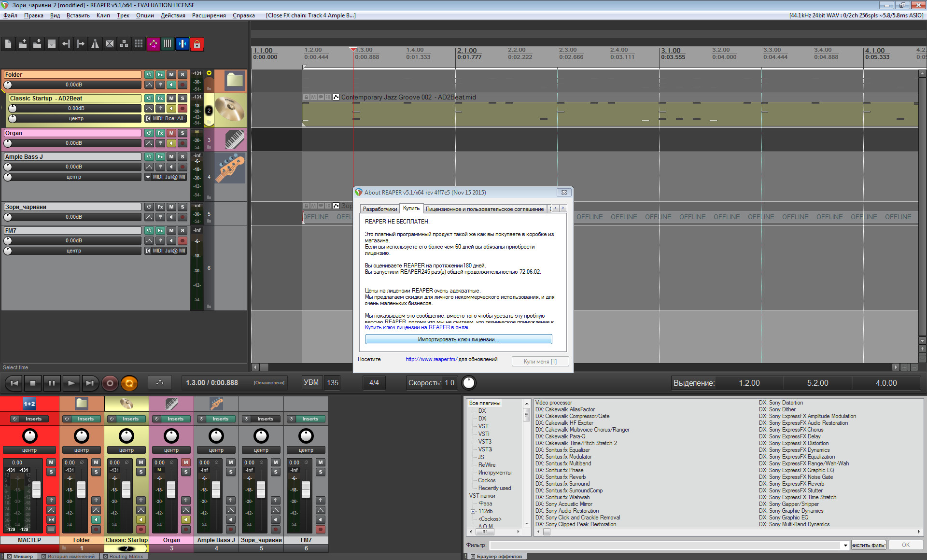This screenshot has height=560, width=927.
Task: Click the timeline position at 2.1.00
Action: click(453, 53)
